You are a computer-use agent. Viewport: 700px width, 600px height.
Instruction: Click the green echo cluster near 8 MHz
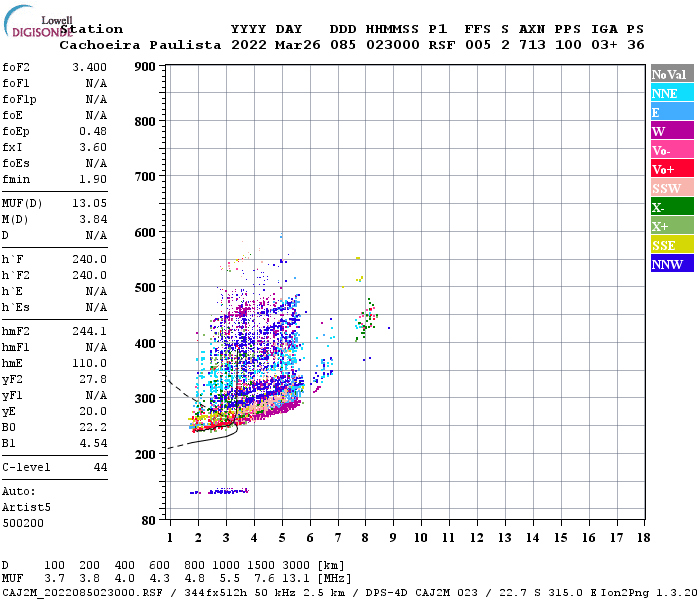click(367, 319)
